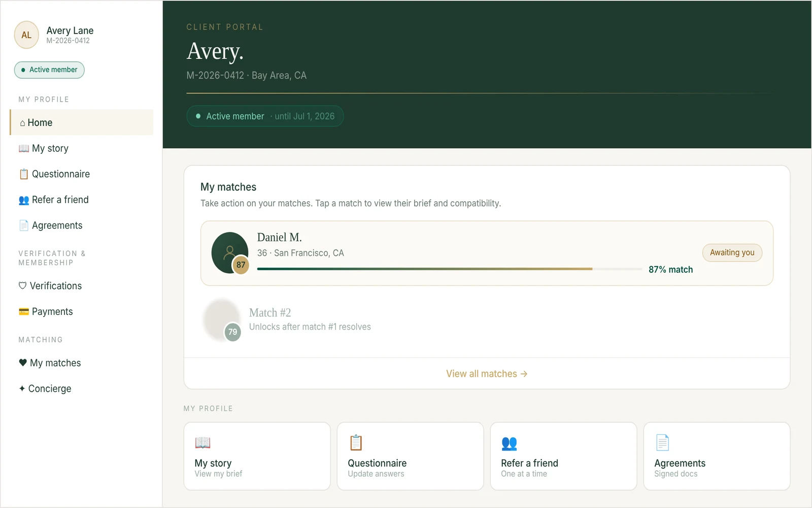Click the people icon beside Refer a friend in sidebar
This screenshot has width=812, height=508.
pos(24,200)
